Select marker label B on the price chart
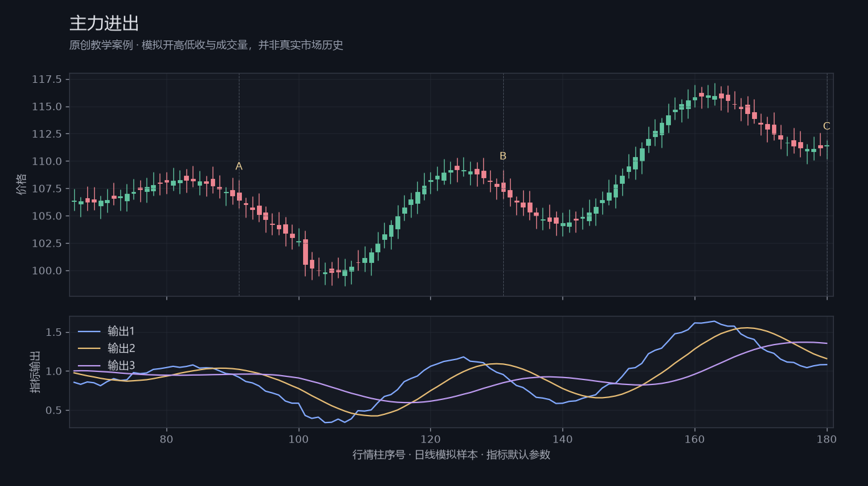 [x=503, y=156]
